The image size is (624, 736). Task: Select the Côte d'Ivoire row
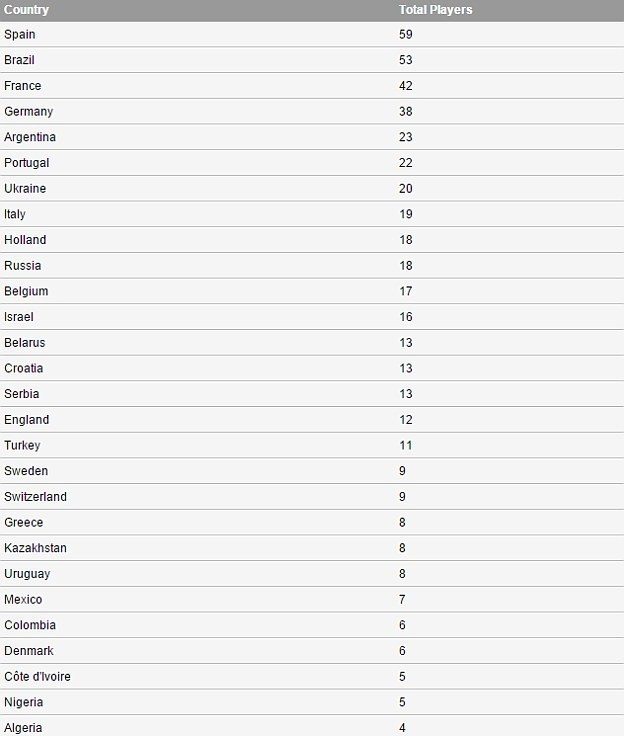37,677
